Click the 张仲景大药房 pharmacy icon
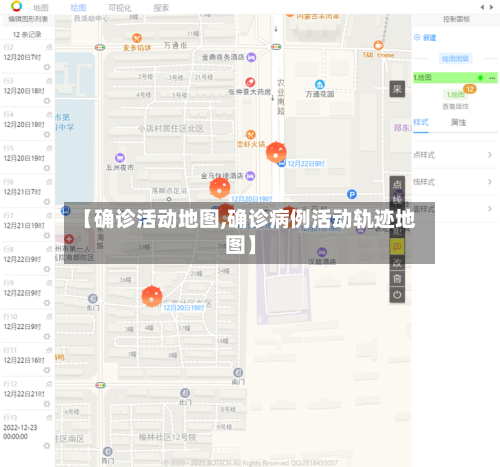The width and height of the screenshot is (500, 467). pyautogui.click(x=250, y=82)
